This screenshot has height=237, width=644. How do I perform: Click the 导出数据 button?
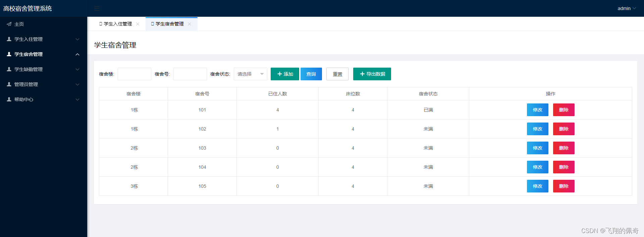click(372, 74)
